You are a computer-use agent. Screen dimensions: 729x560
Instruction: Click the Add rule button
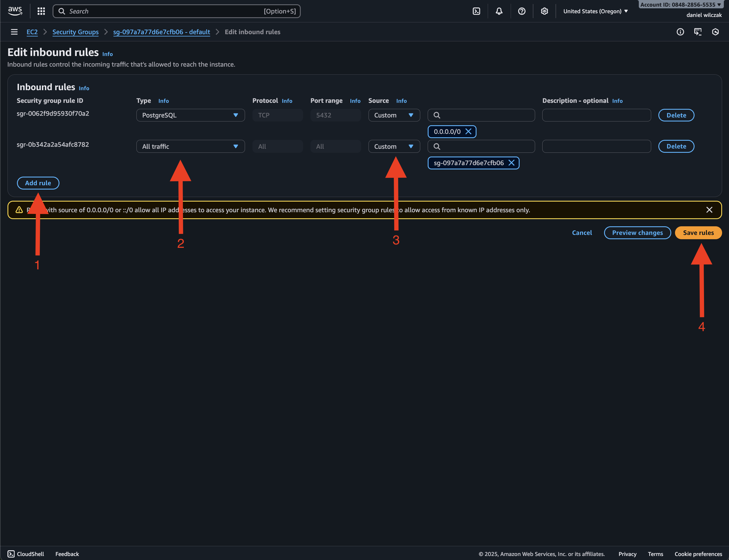tap(38, 183)
